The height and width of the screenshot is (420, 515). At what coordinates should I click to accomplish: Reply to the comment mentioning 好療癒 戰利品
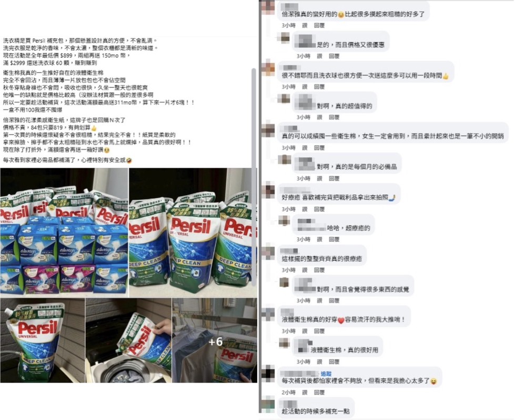pos(319,209)
